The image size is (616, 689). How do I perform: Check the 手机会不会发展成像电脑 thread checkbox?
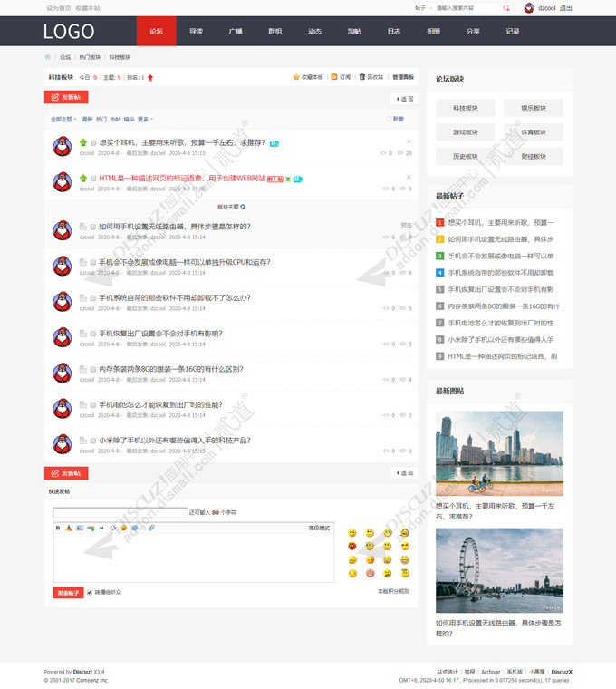pos(93,262)
